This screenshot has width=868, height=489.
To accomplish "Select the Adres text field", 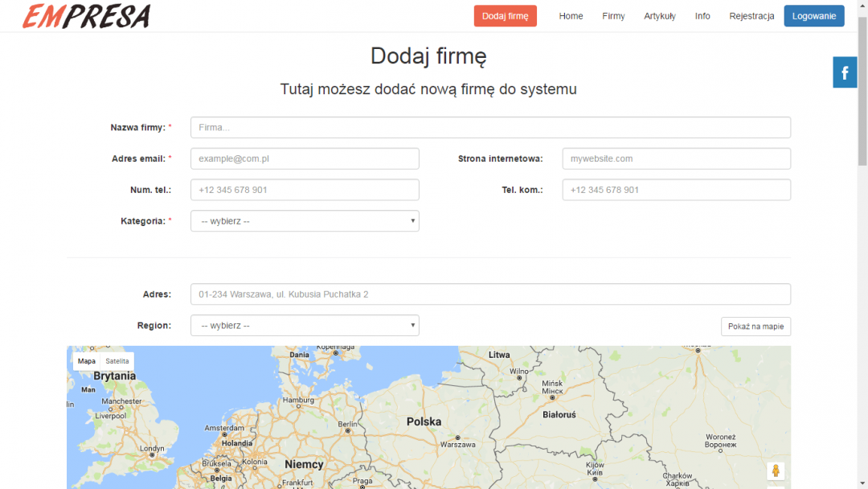I will (490, 294).
